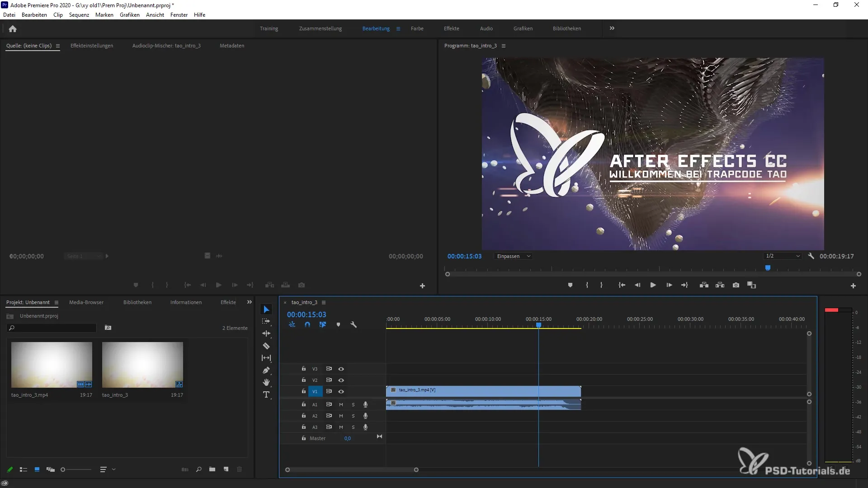Open the Farbe workspace
Viewport: 868px width, 488px height.
pos(417,28)
